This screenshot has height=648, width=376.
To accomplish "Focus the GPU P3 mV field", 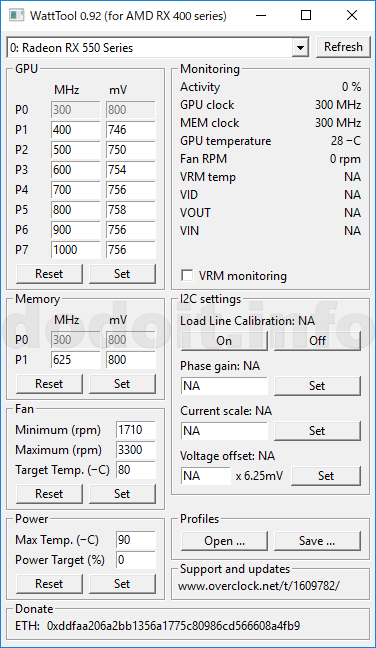I will point(131,169).
